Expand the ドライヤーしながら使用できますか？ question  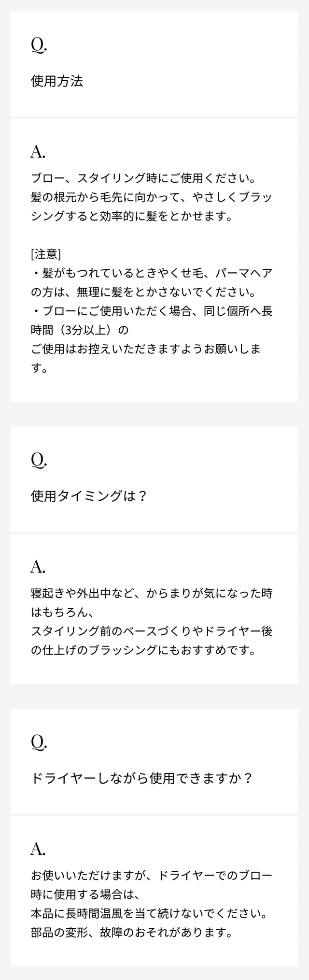142,778
